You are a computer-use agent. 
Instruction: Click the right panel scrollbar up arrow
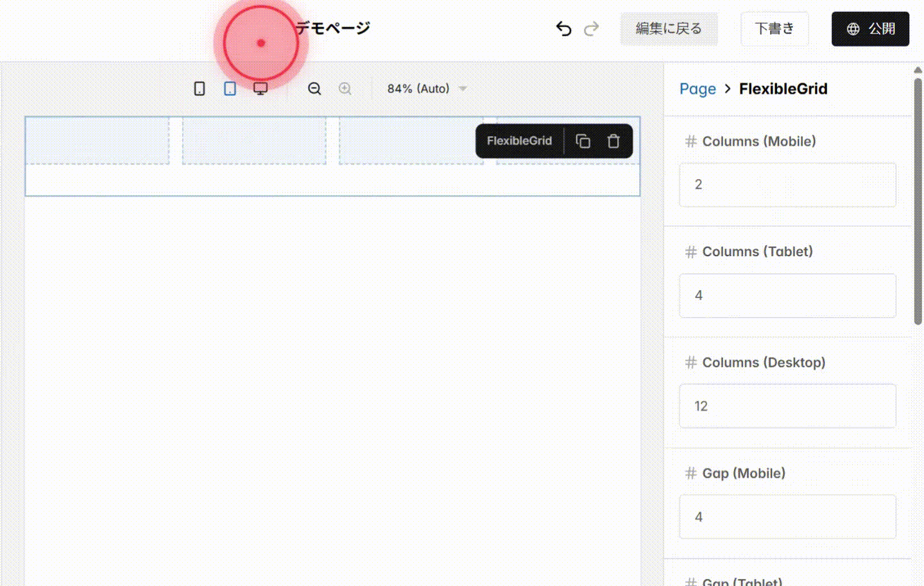pyautogui.click(x=918, y=71)
